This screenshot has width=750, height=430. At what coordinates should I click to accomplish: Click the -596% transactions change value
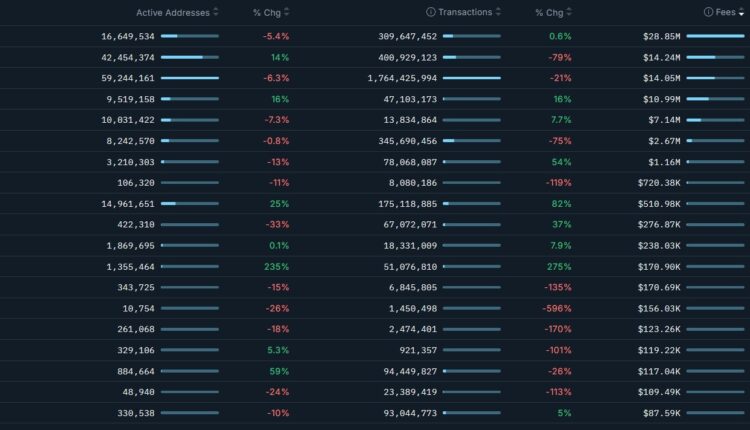coord(554,309)
